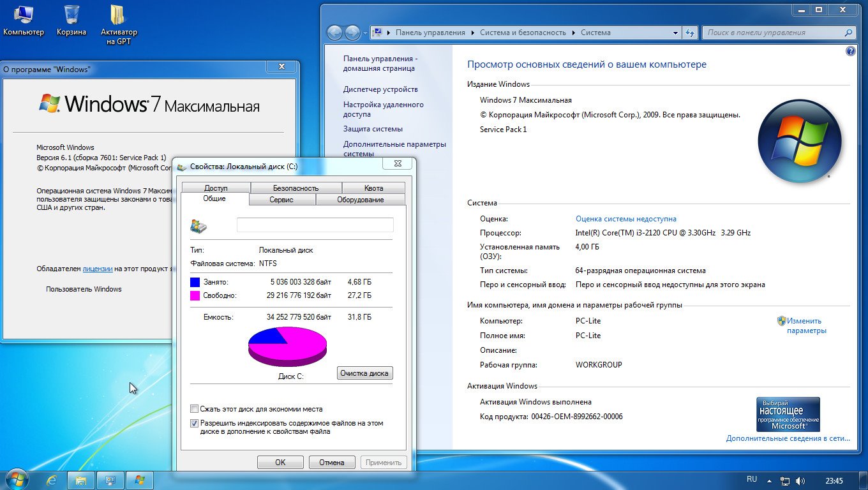Open the Активатор на GPT folder icon
This screenshot has width=868, height=490.
click(119, 25)
